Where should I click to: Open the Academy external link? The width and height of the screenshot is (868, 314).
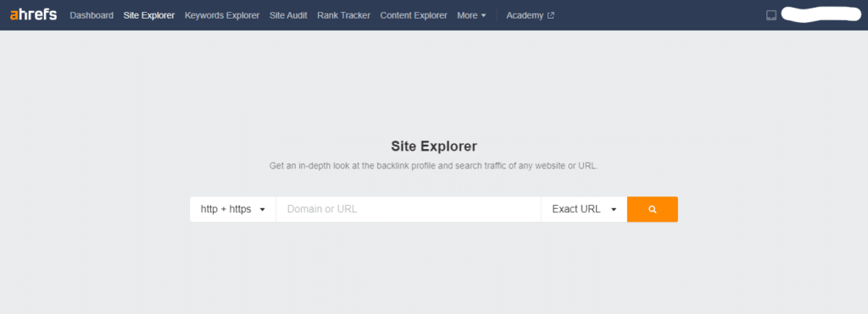click(x=530, y=15)
